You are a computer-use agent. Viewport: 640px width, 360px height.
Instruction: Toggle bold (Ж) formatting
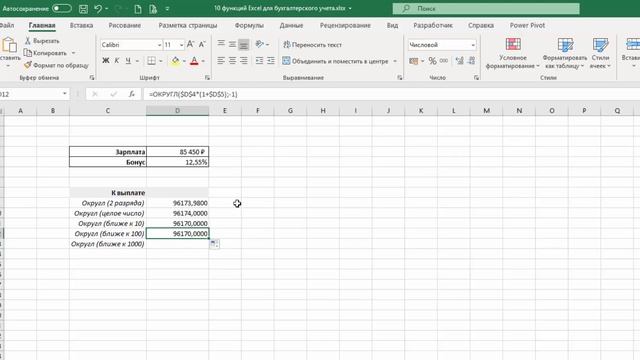pyautogui.click(x=106, y=61)
